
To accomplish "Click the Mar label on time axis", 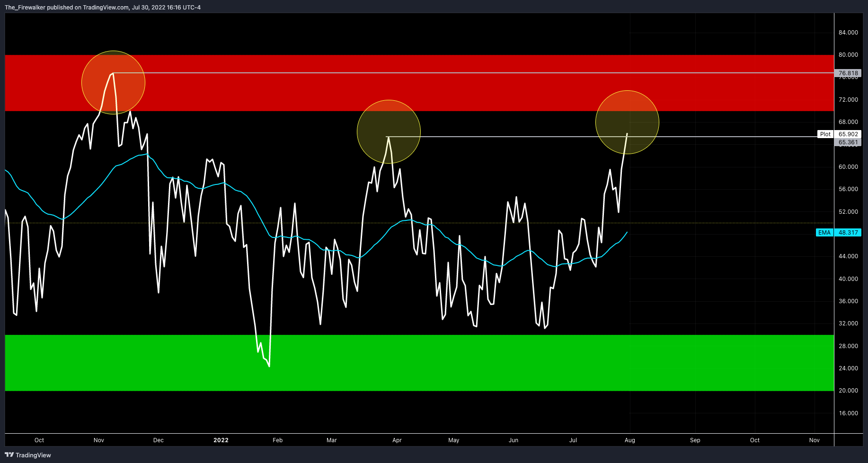I will coord(332,440).
